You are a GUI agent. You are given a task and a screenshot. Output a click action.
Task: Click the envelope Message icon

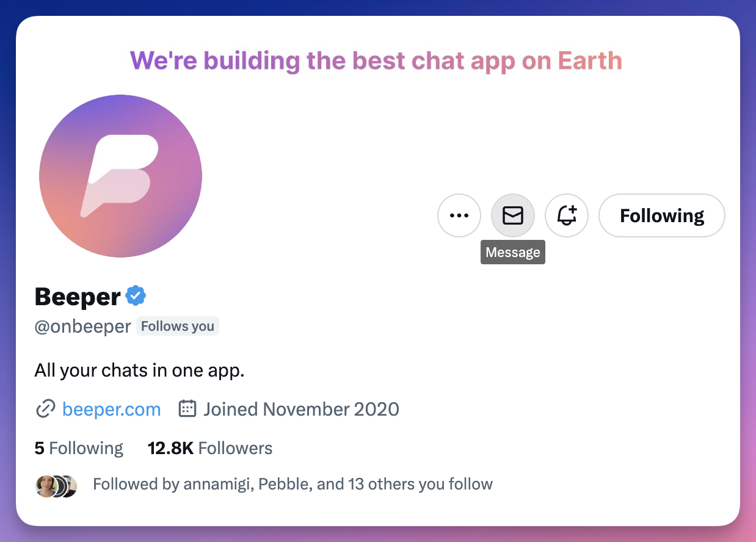click(x=513, y=215)
